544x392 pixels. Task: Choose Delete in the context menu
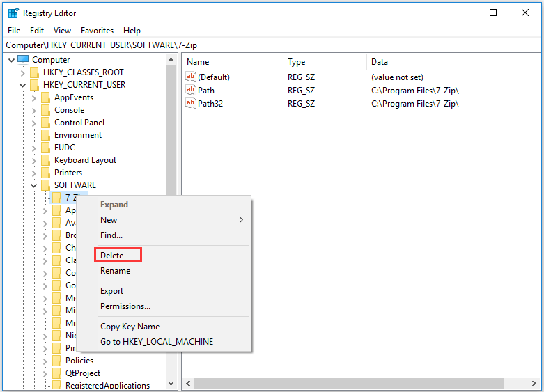pos(172,256)
